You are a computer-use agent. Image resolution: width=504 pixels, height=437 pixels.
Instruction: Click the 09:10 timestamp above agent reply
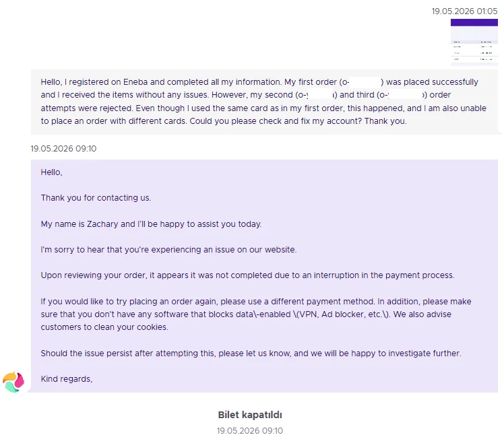pyautogui.click(x=63, y=148)
